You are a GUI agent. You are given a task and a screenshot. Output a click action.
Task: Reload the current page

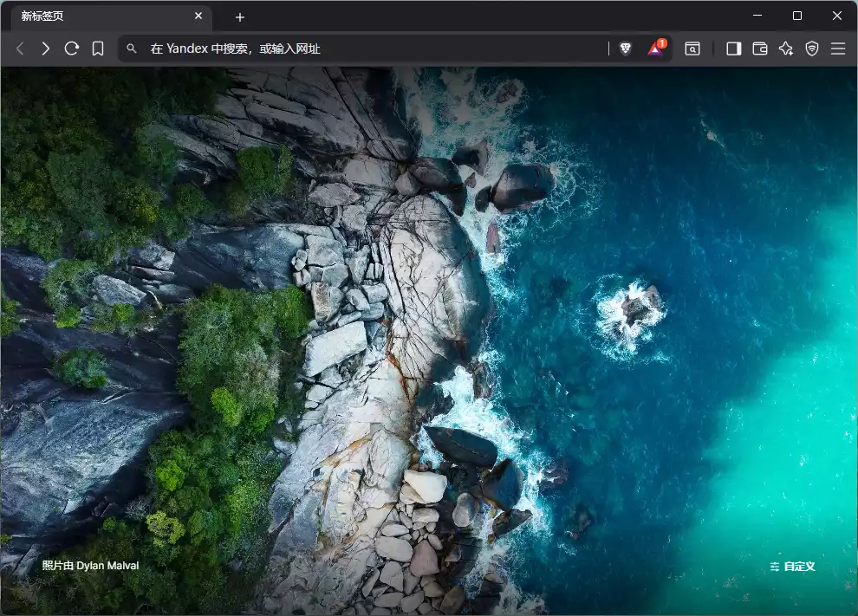[72, 49]
